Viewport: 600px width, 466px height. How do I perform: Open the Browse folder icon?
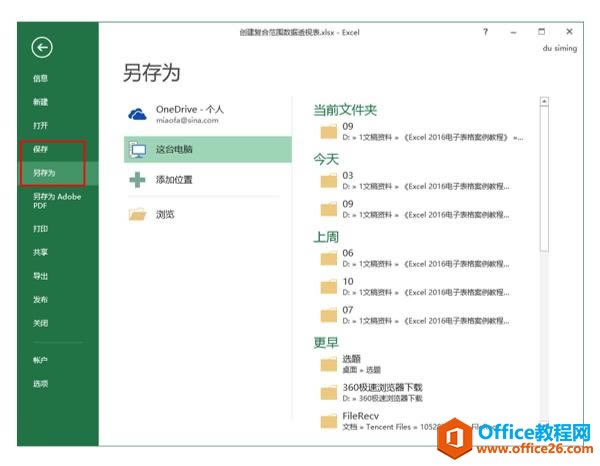tap(137, 214)
